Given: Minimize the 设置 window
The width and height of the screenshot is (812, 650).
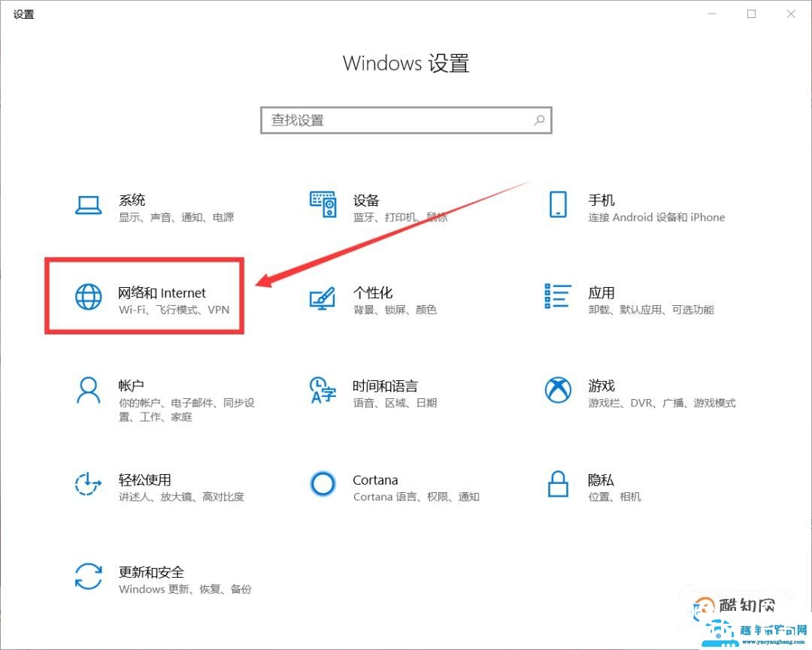Looking at the screenshot, I should coord(712,14).
